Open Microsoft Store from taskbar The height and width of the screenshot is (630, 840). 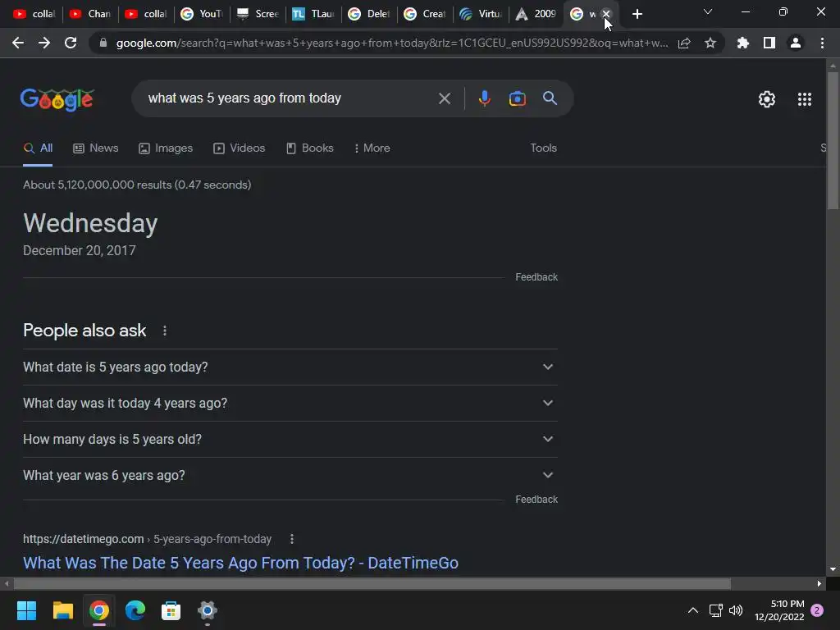coord(171,610)
